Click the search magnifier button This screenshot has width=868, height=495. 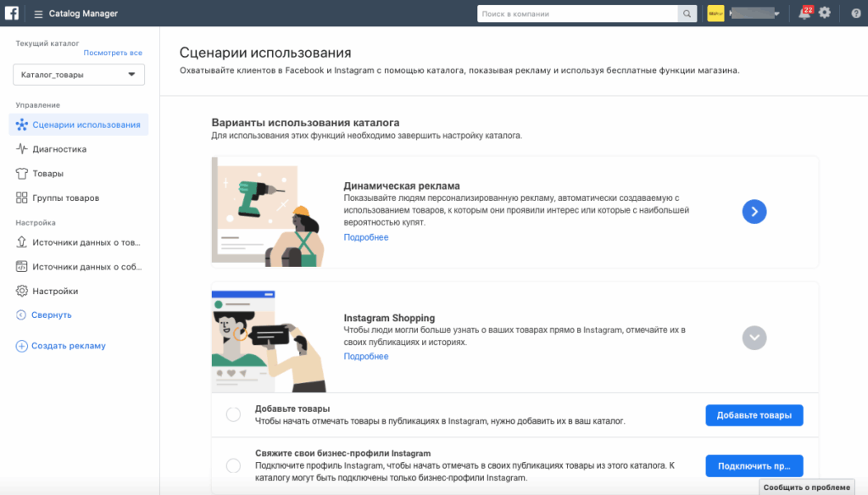(687, 14)
